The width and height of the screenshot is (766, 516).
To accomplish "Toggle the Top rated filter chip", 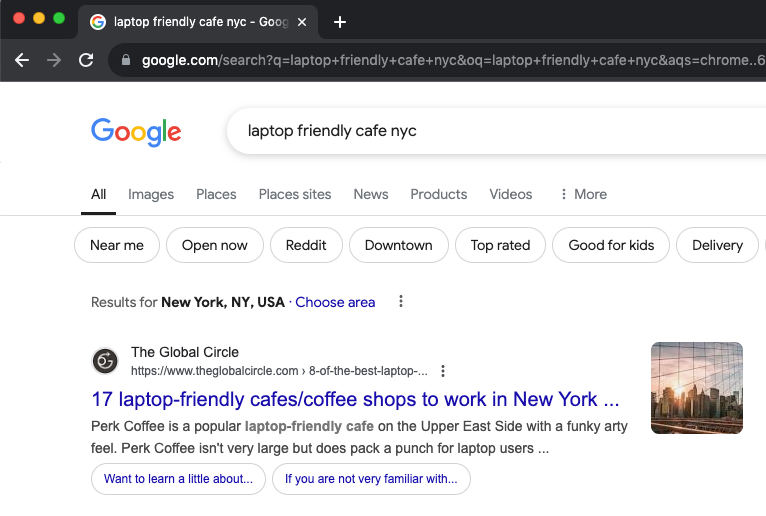I will point(500,245).
